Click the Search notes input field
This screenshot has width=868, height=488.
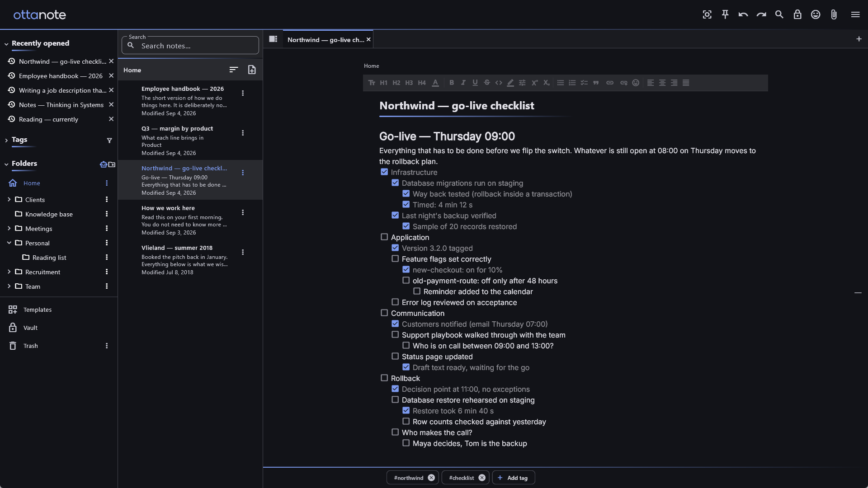[190, 46]
